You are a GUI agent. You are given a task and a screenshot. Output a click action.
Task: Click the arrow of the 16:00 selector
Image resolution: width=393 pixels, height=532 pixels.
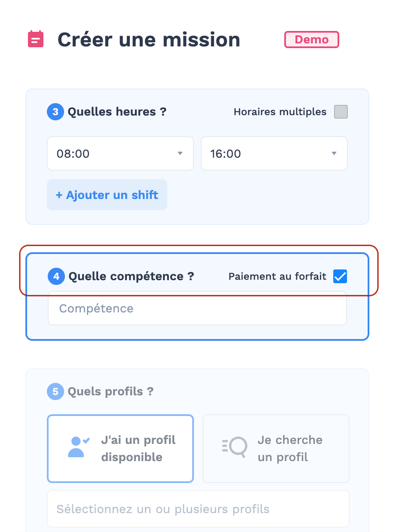click(334, 153)
